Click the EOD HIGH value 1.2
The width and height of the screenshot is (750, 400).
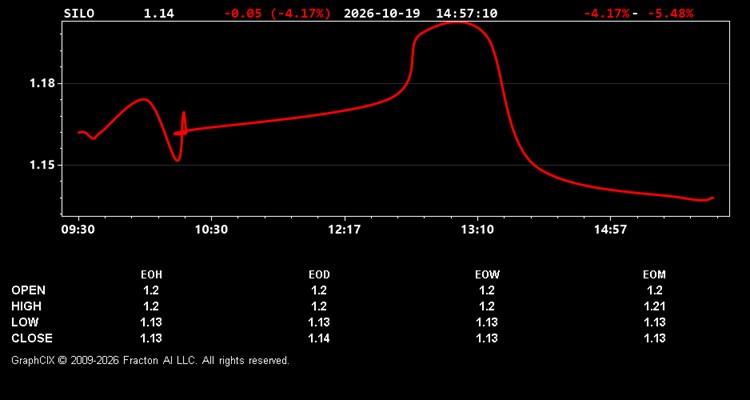[x=319, y=306]
